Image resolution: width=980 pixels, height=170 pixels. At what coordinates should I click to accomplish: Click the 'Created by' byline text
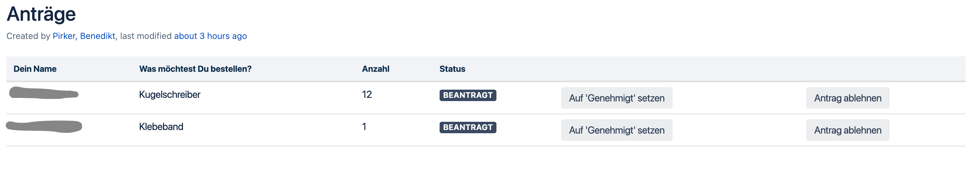pos(29,36)
